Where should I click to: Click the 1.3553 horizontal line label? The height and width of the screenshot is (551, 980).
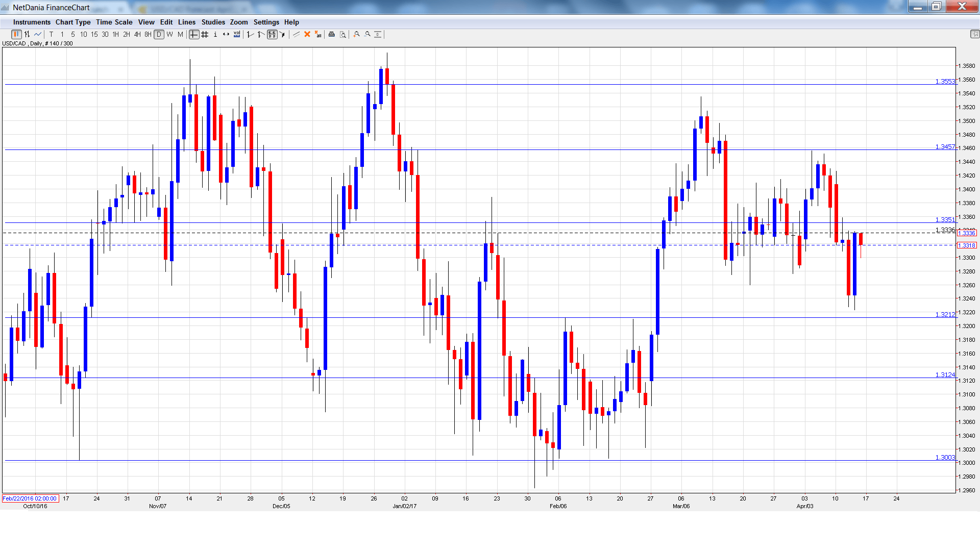tap(945, 82)
